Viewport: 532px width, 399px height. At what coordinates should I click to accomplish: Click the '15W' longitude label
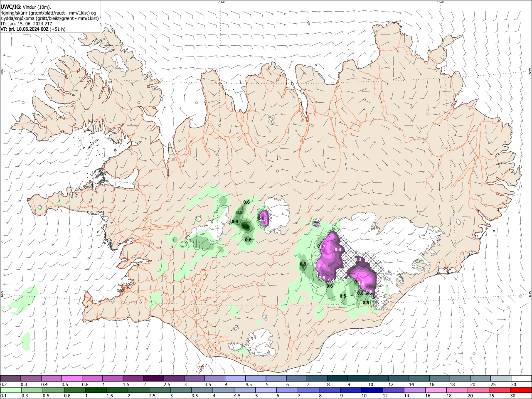(x=440, y=2)
